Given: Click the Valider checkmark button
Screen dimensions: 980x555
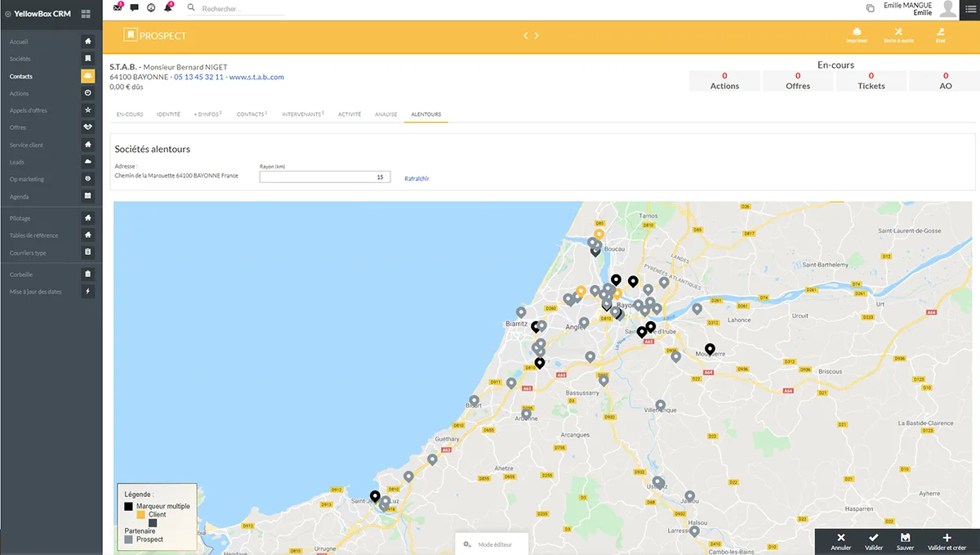Looking at the screenshot, I should pyautogui.click(x=874, y=542).
